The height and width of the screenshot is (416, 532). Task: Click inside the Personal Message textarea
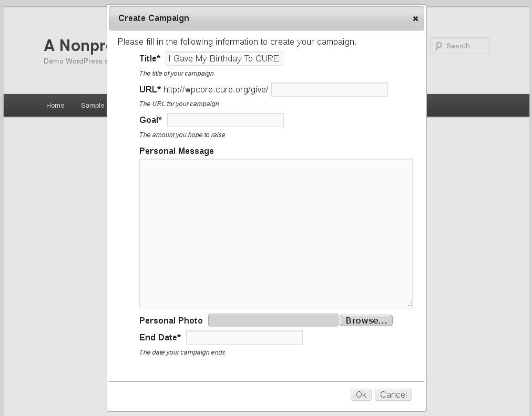coord(276,234)
